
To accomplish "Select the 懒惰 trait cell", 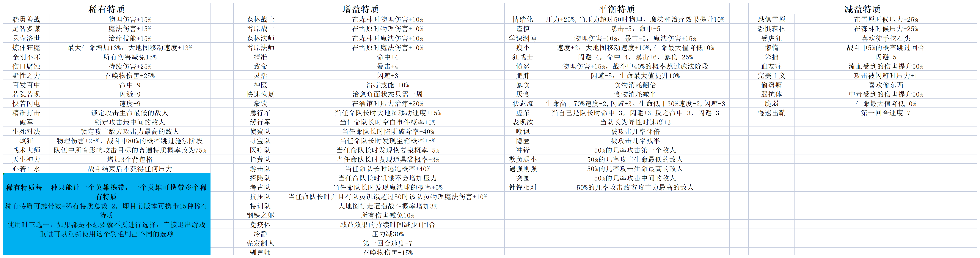I will coord(771,48).
